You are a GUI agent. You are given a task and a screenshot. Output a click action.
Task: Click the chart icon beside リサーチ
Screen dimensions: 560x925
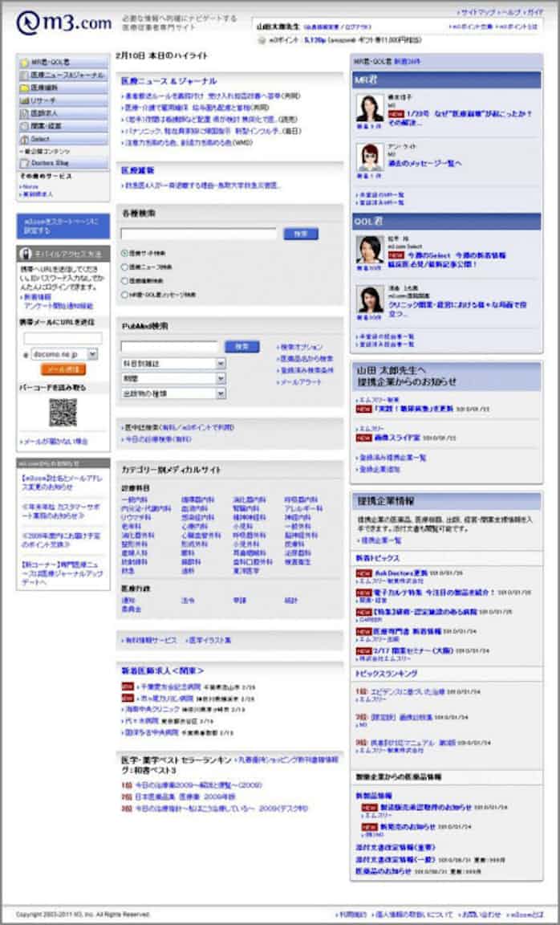coord(25,100)
